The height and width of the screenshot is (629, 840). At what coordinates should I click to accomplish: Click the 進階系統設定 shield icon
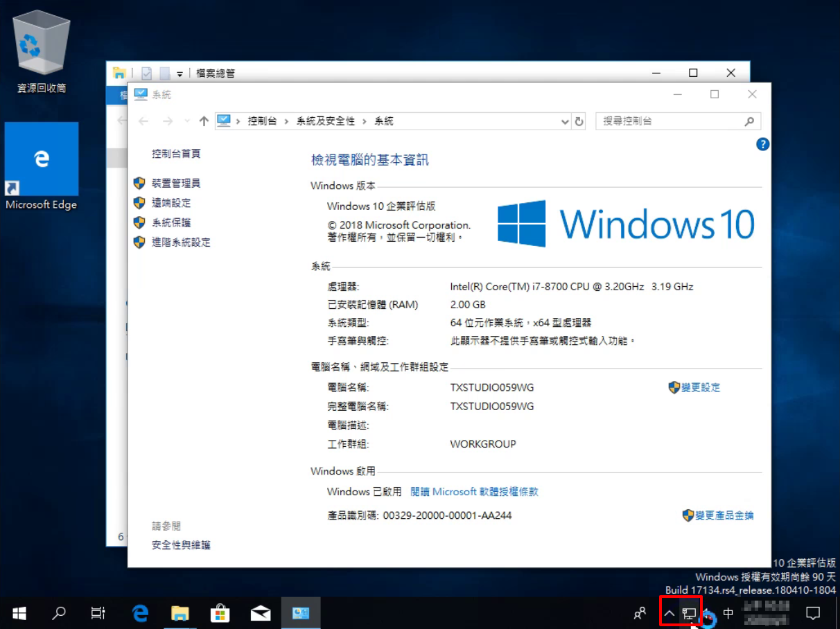139,242
